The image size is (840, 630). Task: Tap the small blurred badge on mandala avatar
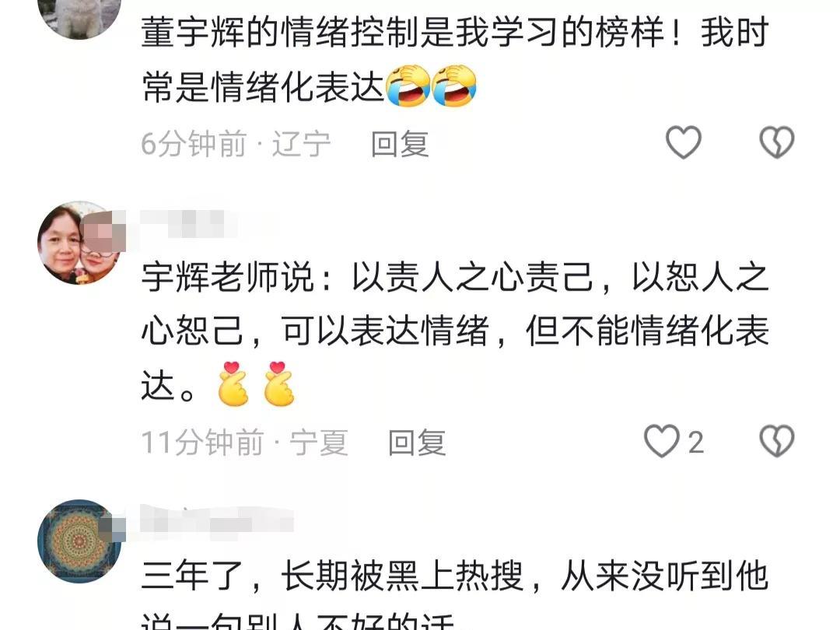click(111, 527)
